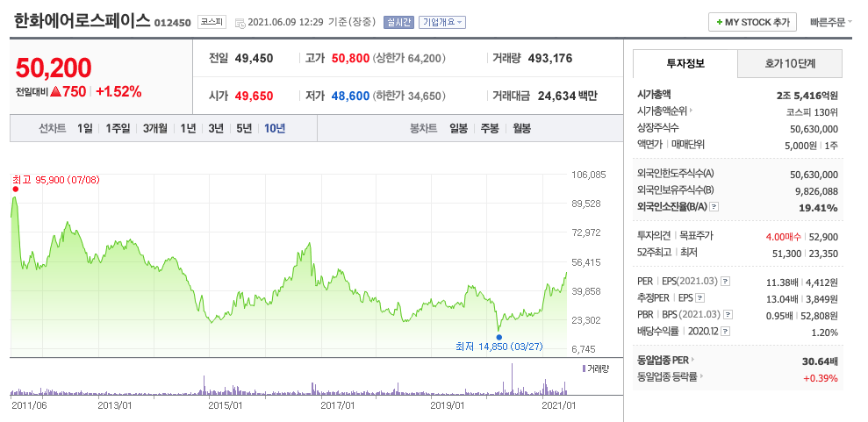Select the 10년 line chart period
868x422 pixels.
tap(275, 128)
